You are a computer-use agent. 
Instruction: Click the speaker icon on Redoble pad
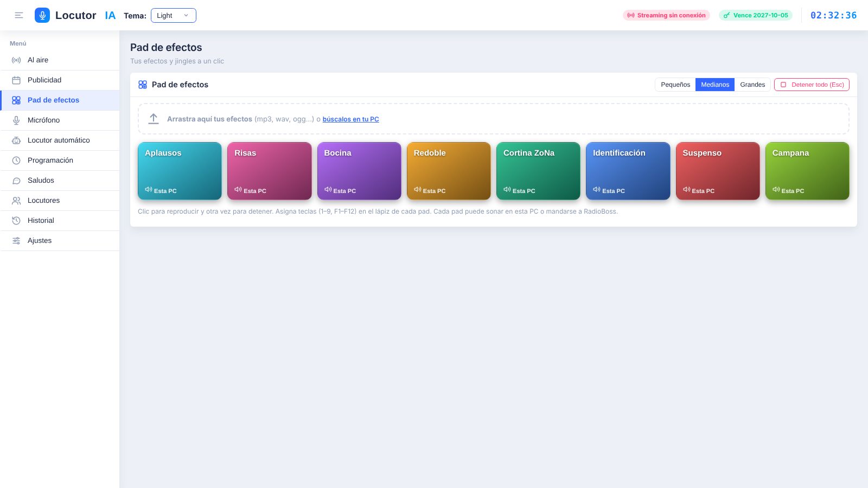[417, 190]
